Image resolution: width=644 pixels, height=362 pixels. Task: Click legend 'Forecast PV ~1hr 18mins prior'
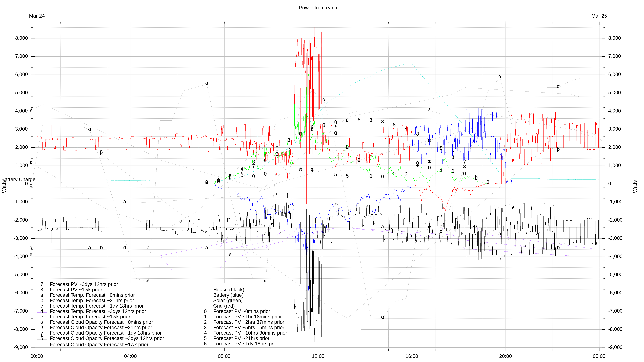tap(247, 317)
